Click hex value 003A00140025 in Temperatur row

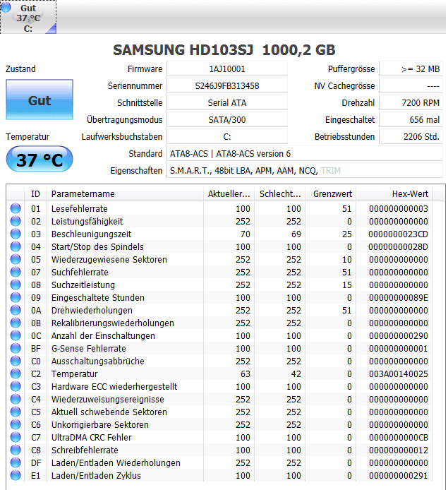399,374
